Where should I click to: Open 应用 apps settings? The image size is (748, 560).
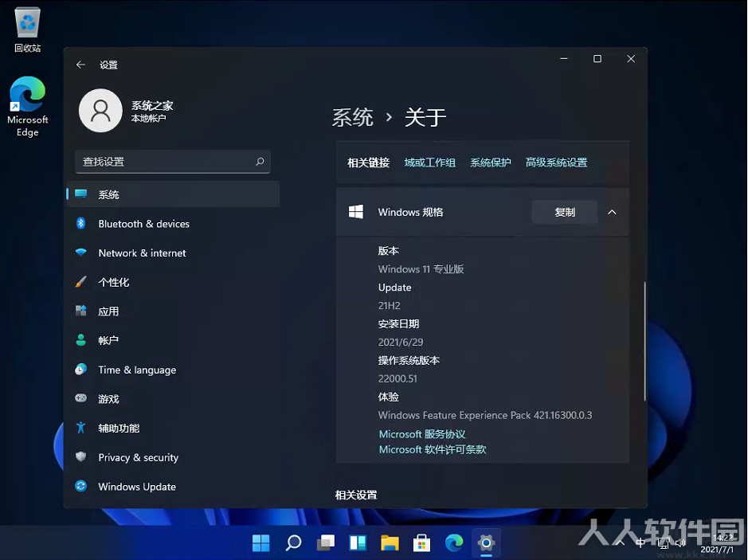(x=173, y=311)
